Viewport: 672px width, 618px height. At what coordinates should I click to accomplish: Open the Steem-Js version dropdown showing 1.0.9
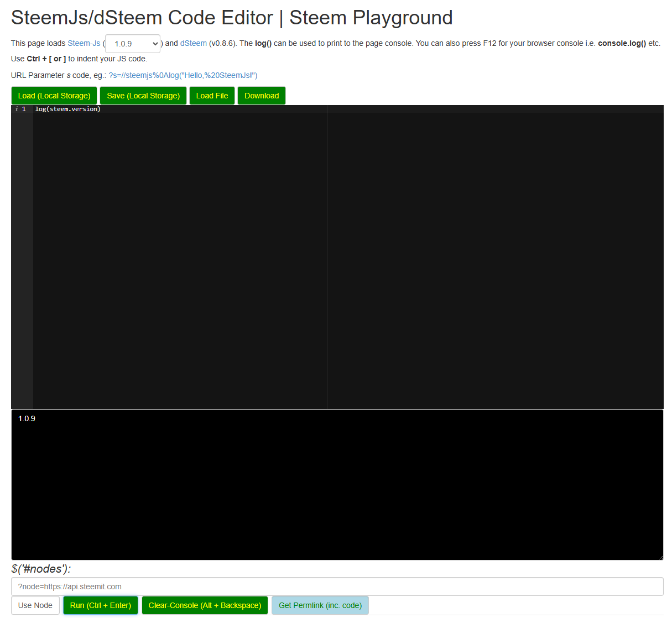(133, 44)
